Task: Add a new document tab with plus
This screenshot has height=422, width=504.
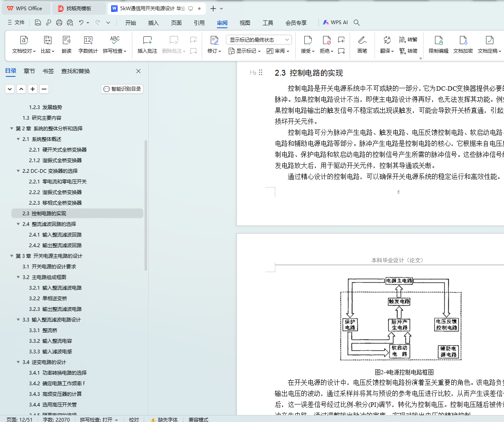Action: pyautogui.click(x=213, y=8)
